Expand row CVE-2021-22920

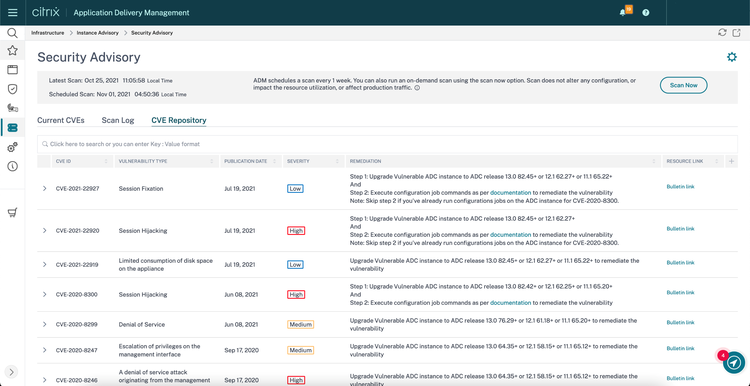pyautogui.click(x=44, y=231)
